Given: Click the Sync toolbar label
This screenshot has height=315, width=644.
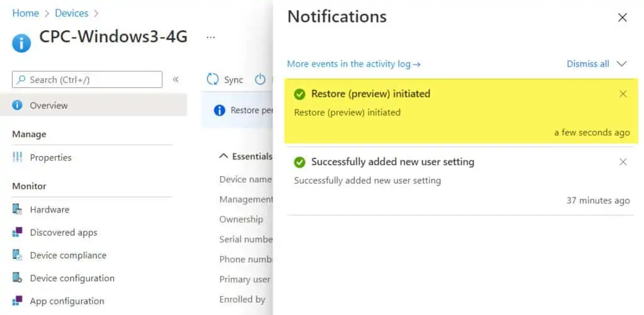Looking at the screenshot, I should (x=234, y=80).
